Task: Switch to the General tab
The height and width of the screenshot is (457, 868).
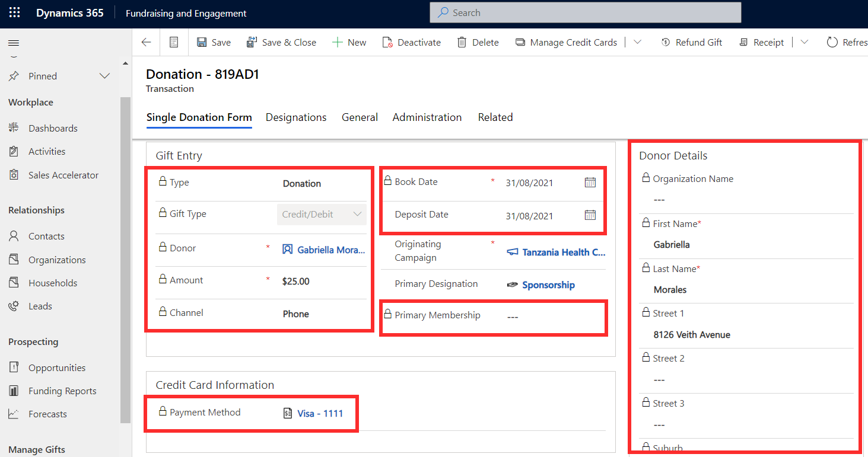Action: [x=360, y=117]
